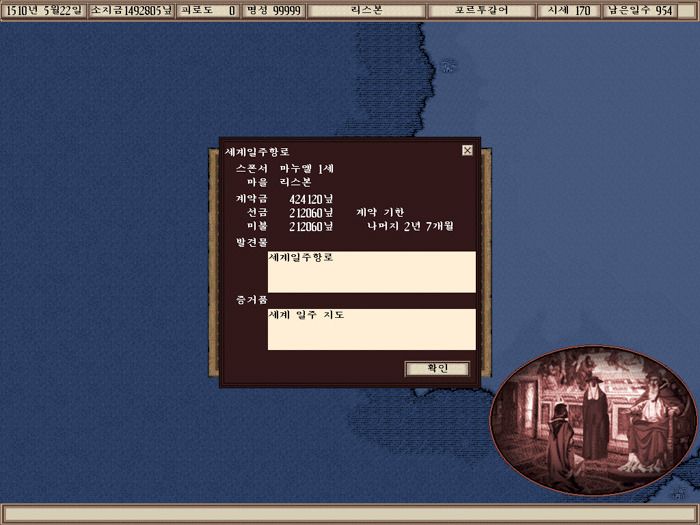Viewport: 700px width, 525px height.
Task: Click the 시세 170 market rate indicator
Action: (x=568, y=10)
